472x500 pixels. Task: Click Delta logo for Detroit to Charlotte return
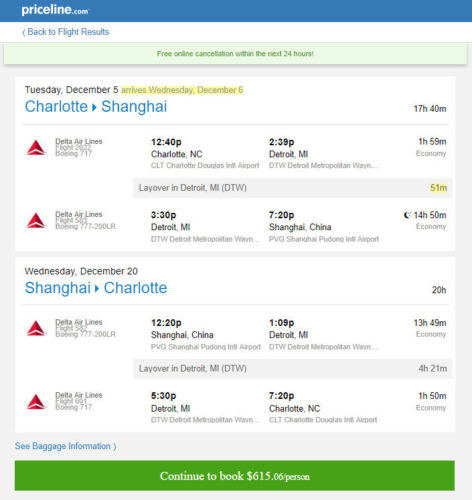pyautogui.click(x=36, y=402)
